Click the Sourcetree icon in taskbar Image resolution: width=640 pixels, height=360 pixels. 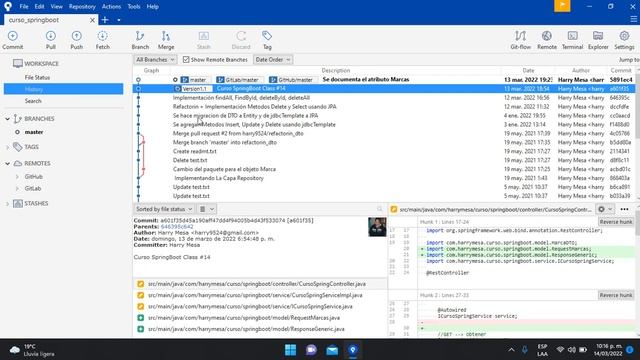[x=353, y=350]
